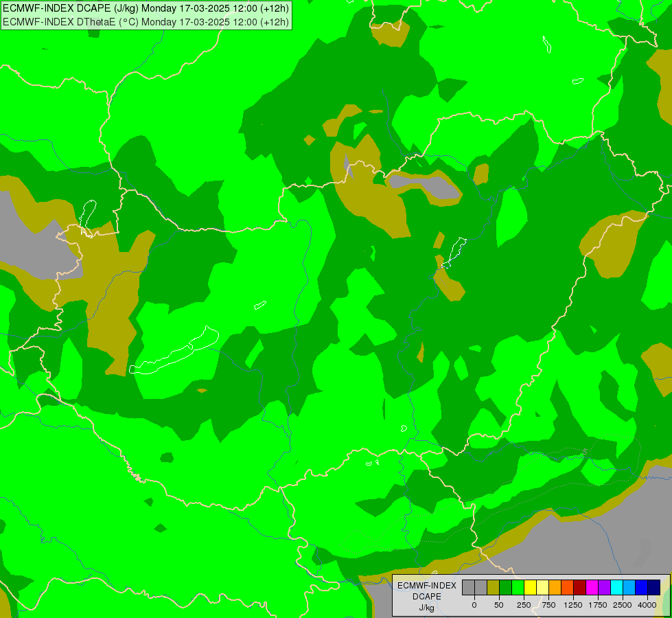Viewport: 672px width, 618px height.
Task: Click the legend value 1750
Action: click(x=598, y=605)
